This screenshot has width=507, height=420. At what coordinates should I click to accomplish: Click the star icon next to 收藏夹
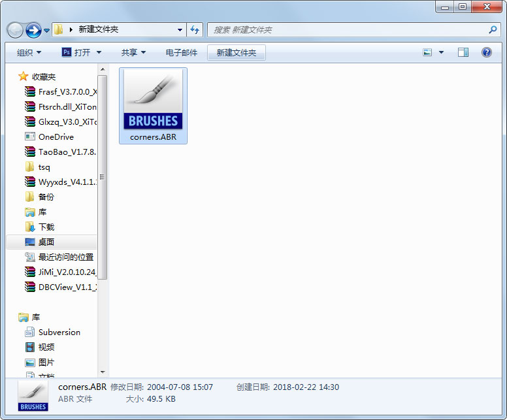pyautogui.click(x=24, y=76)
